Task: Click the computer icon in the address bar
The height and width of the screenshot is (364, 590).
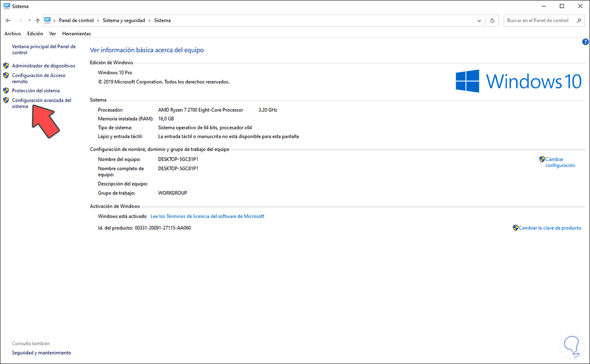Action: (x=48, y=20)
